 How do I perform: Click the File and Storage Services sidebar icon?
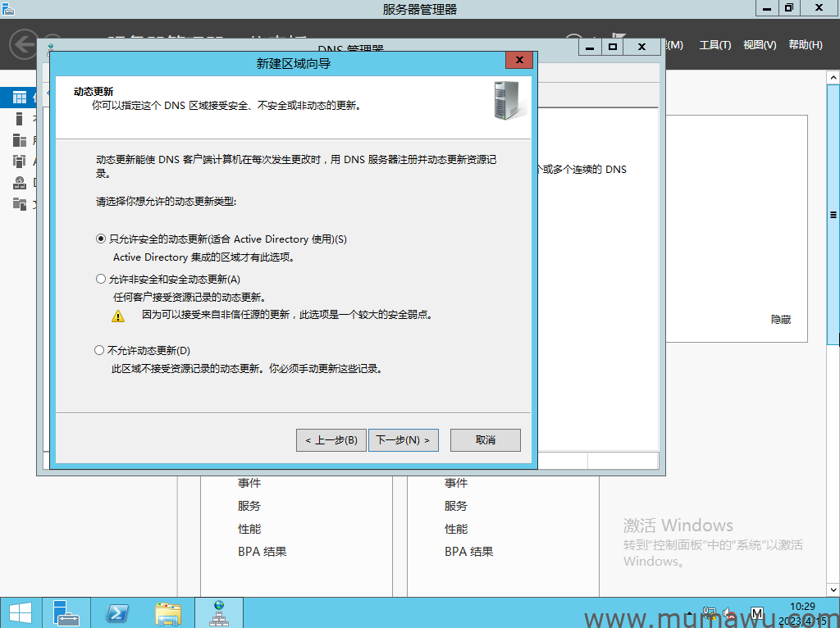point(19,204)
